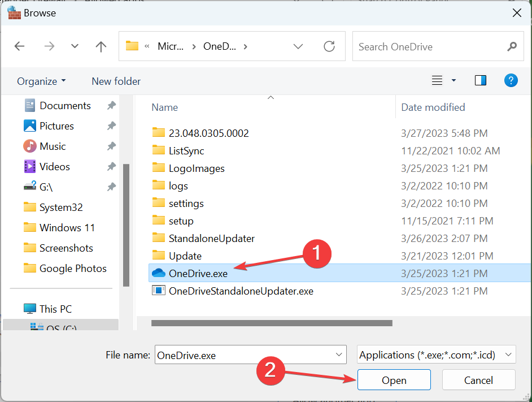Toggle the preview pane
The width and height of the screenshot is (532, 402).
(481, 80)
